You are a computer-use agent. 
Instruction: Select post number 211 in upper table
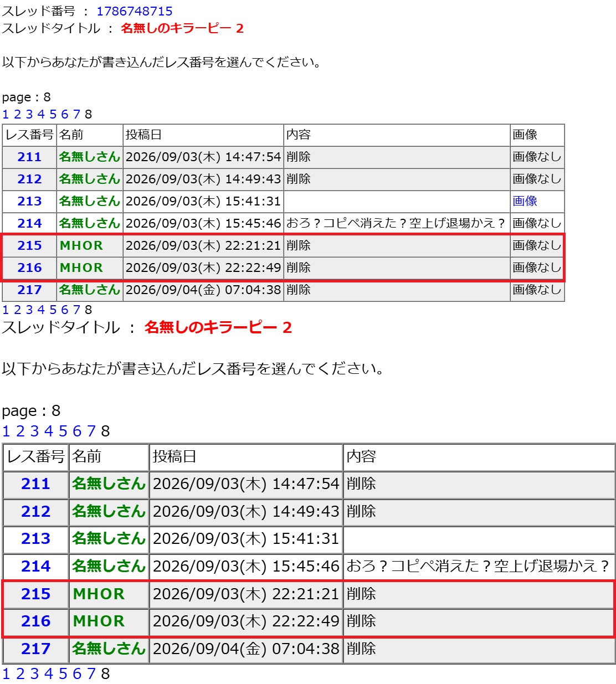[x=29, y=157]
